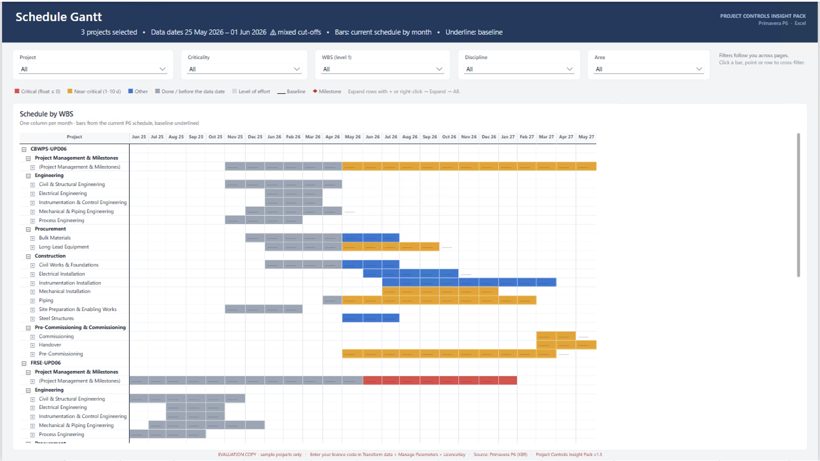This screenshot has width=820, height=461.
Task: Expand the Steel Structures row
Action: (x=32, y=318)
